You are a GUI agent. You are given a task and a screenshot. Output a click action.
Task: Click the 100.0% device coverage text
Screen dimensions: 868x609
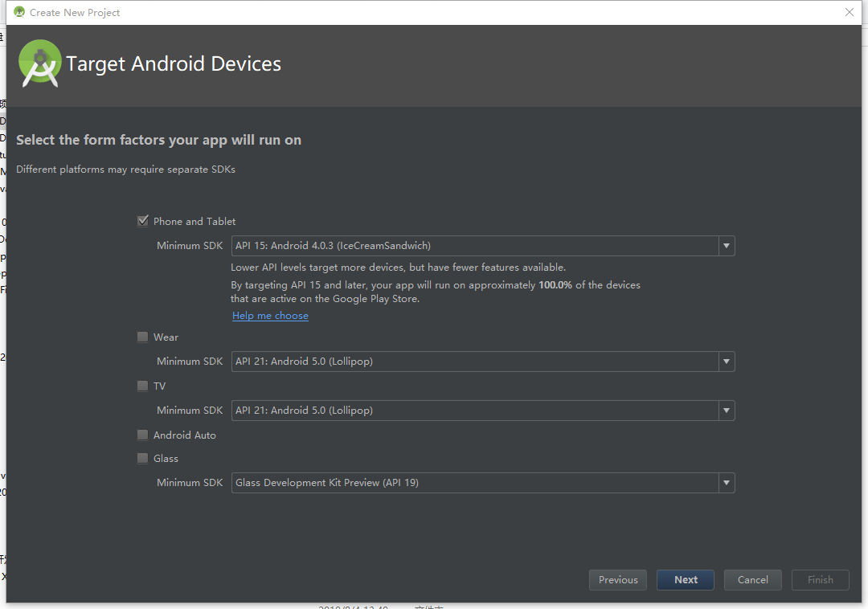pos(555,285)
